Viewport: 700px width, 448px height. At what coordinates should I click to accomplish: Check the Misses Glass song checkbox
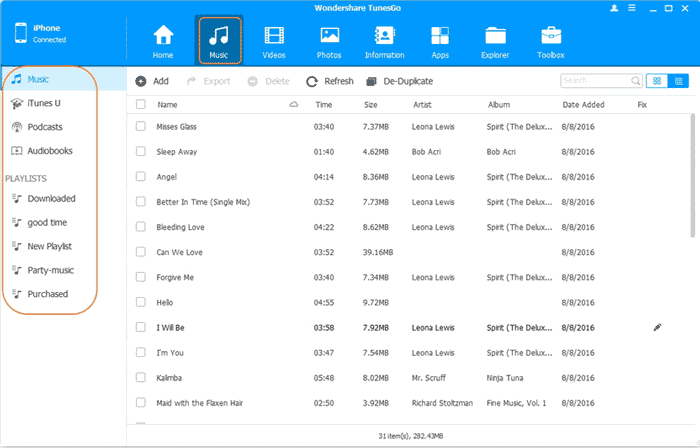point(141,126)
